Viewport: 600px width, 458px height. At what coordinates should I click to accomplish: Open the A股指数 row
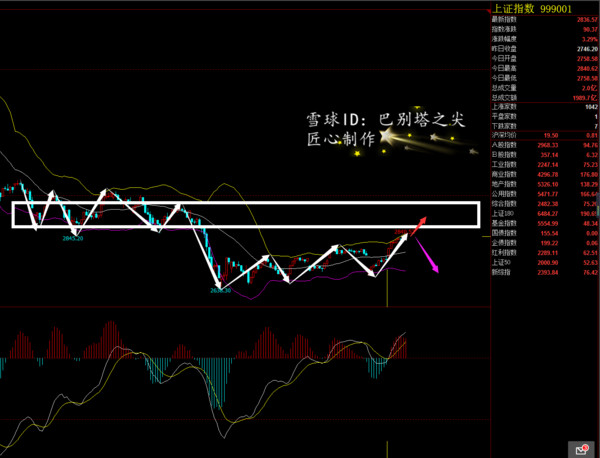click(x=545, y=145)
